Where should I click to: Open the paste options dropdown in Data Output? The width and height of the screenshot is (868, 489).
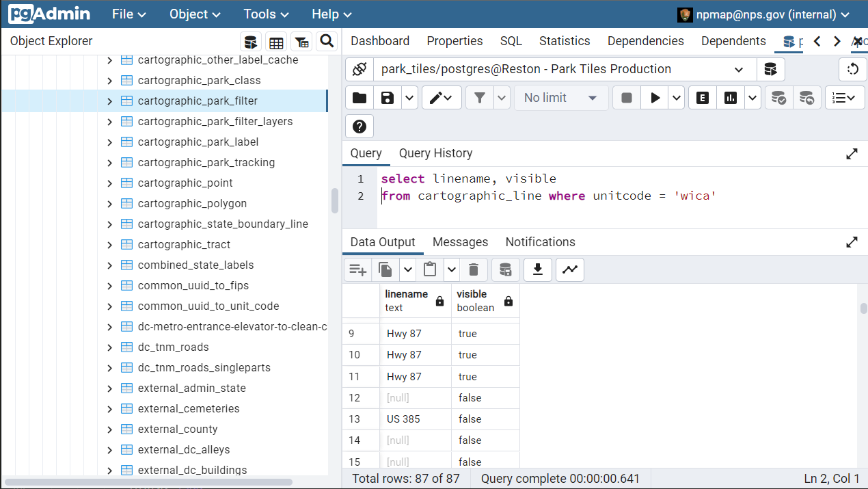(x=452, y=269)
